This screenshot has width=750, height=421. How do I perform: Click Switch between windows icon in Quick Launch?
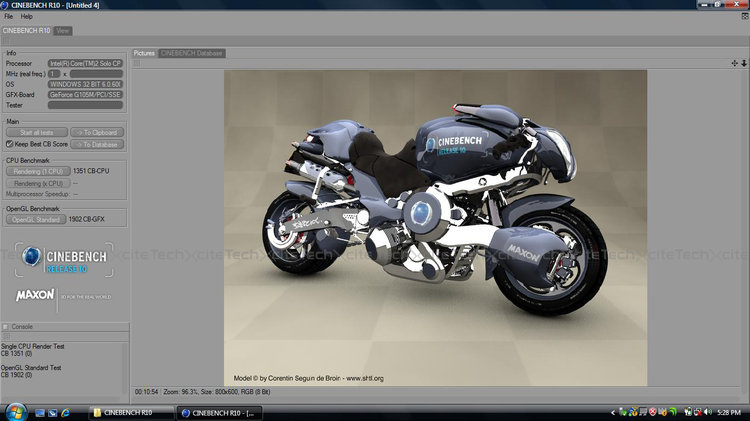[x=53, y=412]
